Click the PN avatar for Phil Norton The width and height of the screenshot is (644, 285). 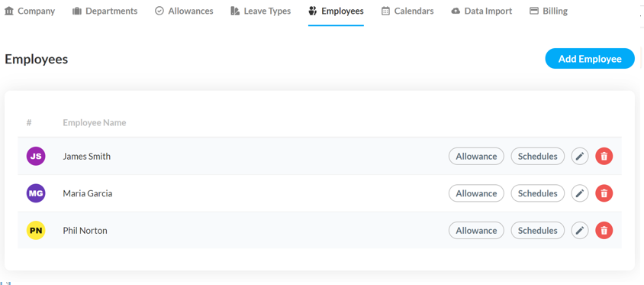coord(36,230)
